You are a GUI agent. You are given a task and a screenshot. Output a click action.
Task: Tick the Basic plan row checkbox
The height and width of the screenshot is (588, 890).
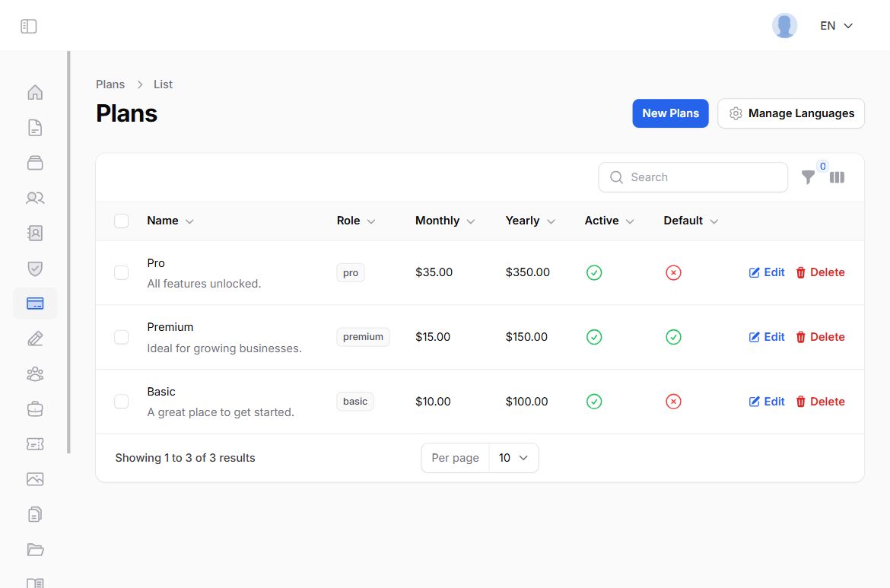(x=122, y=402)
